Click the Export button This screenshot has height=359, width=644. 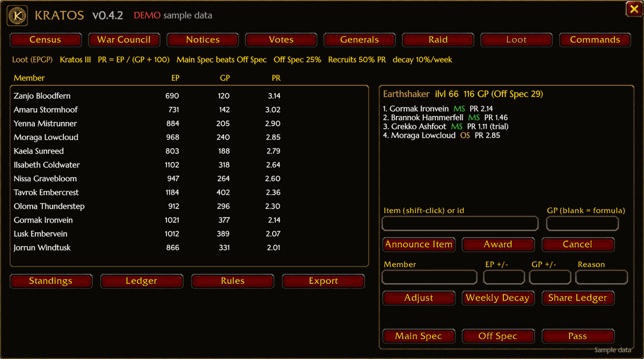tap(323, 281)
